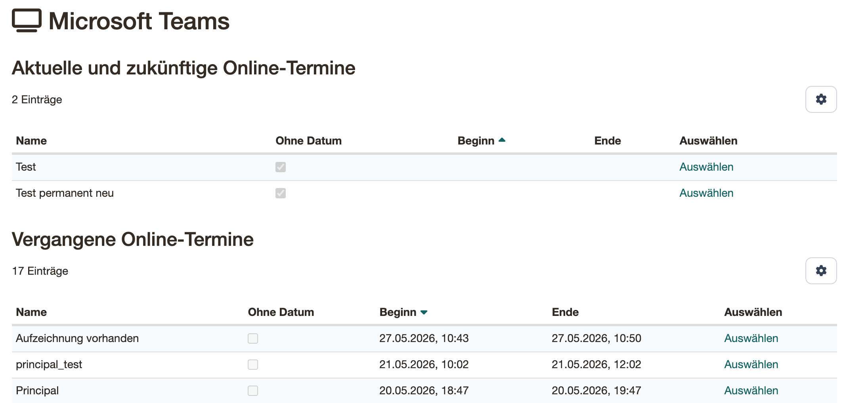Click ascending sort arrow next to Beginn in upper table
This screenshot has height=403, width=868.
[502, 140]
